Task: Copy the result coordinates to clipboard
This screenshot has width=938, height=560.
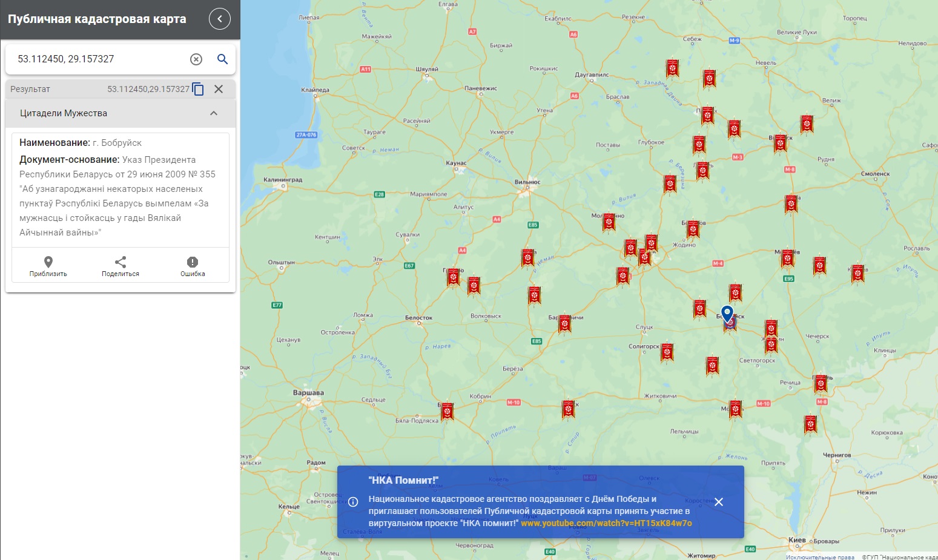Action: (x=198, y=89)
